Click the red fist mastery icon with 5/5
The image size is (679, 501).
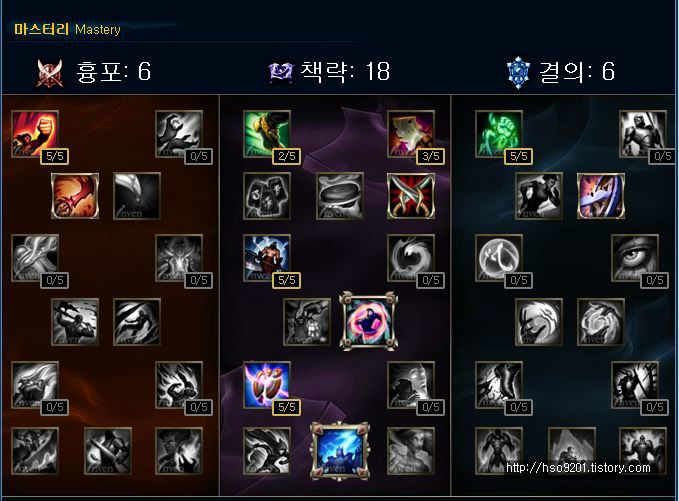click(x=35, y=134)
